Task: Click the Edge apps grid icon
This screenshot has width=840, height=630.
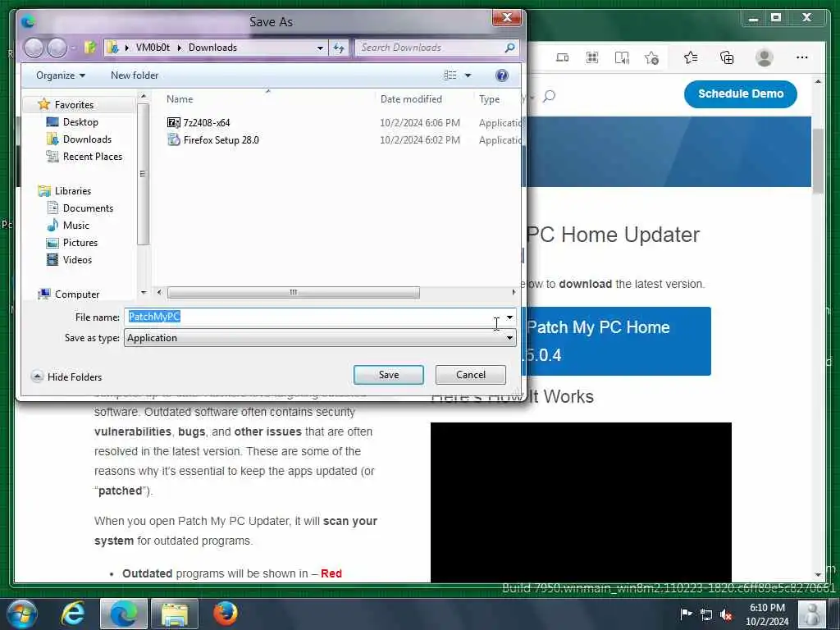Action: tap(592, 58)
